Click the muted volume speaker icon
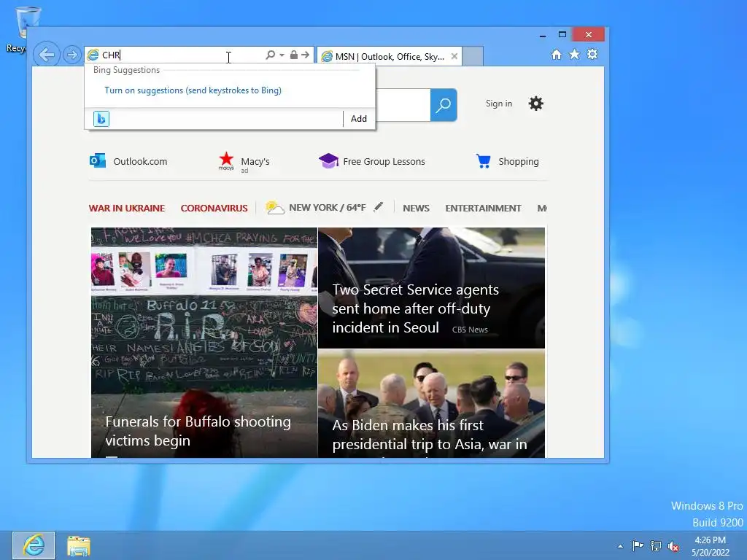 (x=673, y=546)
